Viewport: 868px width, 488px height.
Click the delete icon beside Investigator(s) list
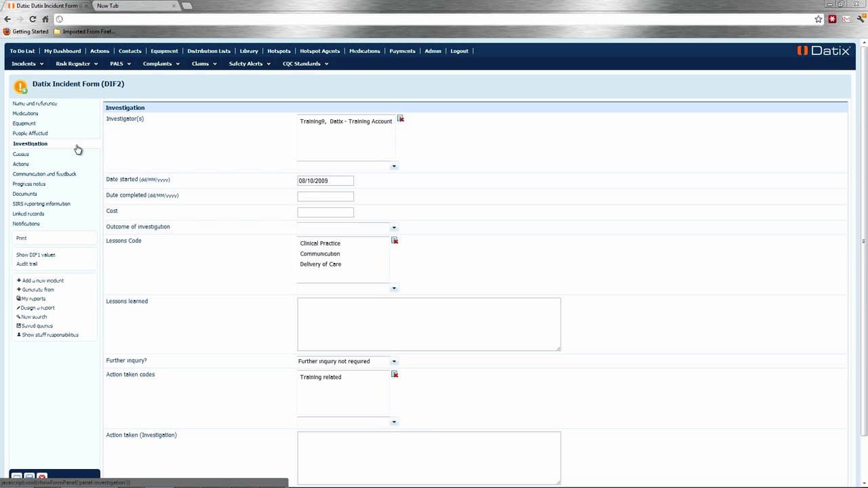click(x=401, y=119)
